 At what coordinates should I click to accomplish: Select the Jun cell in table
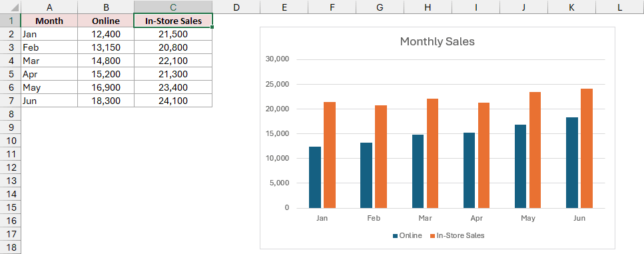click(x=49, y=101)
